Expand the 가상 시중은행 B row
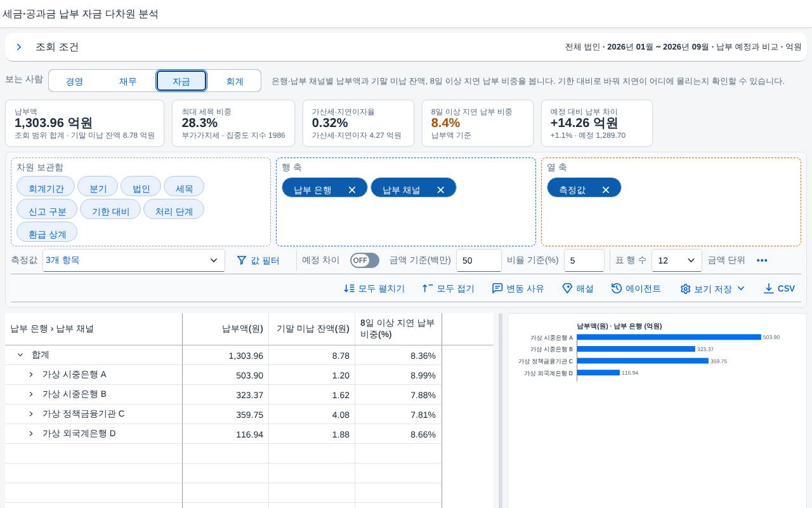Screen dimensions: 812x508 tap(31, 394)
